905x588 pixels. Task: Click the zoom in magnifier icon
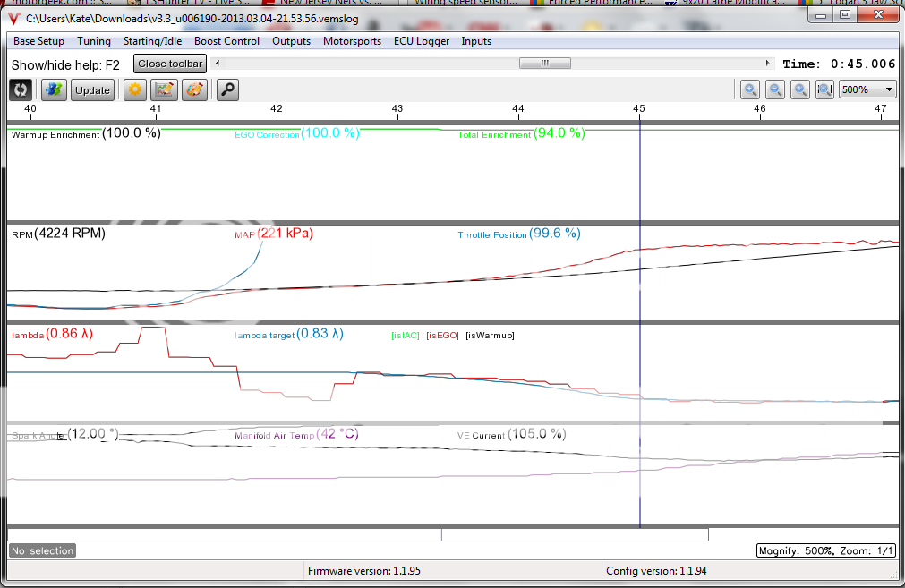pos(750,89)
